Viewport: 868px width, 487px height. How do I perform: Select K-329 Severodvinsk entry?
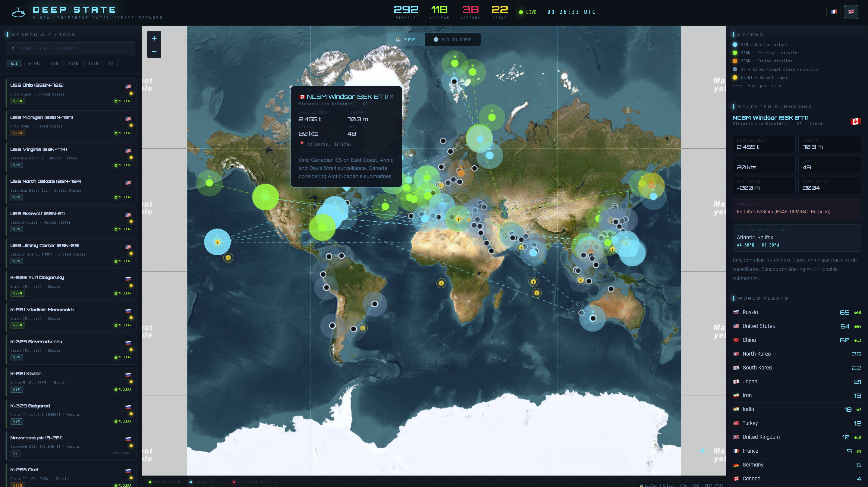[x=71, y=350]
